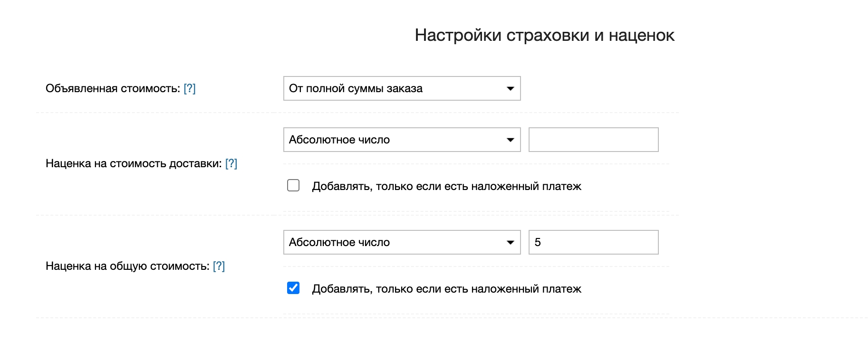The width and height of the screenshot is (868, 342).
Task: Click arrow icon of delivery markup type select
Action: [510, 140]
